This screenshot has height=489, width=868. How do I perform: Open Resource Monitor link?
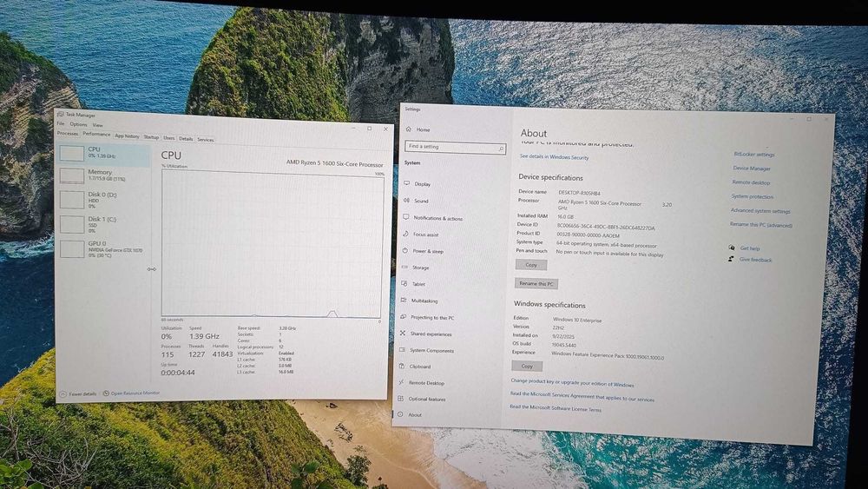tap(135, 393)
